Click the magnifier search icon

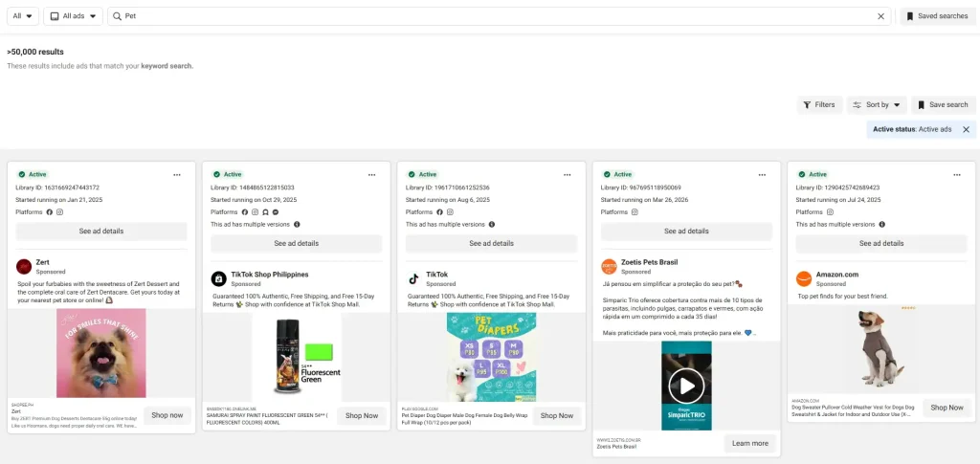[117, 16]
